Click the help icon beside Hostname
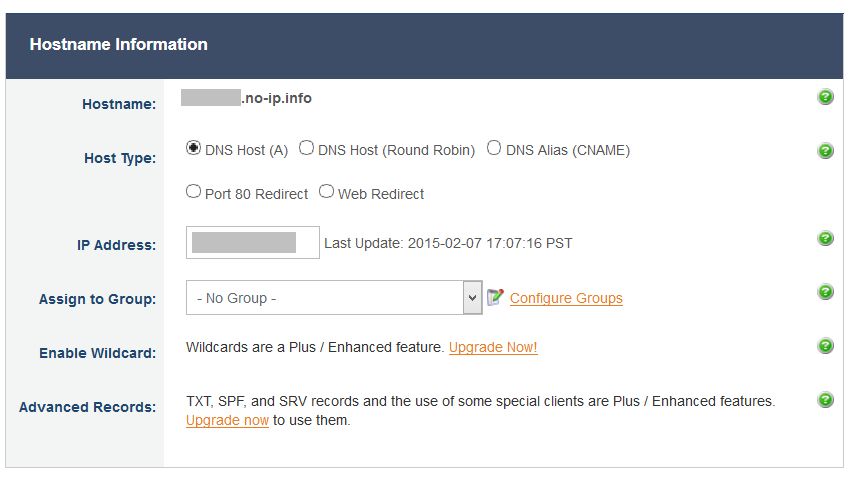 click(x=825, y=97)
